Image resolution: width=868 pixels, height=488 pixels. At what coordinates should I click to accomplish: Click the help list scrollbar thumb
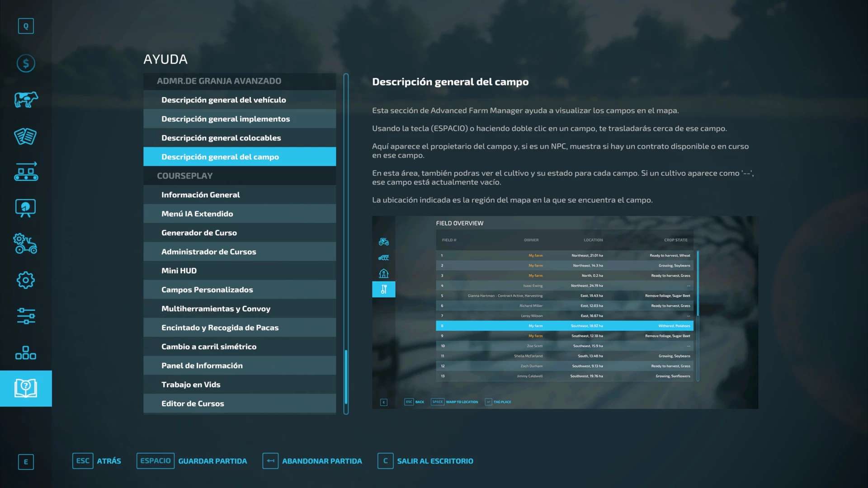coord(346,377)
